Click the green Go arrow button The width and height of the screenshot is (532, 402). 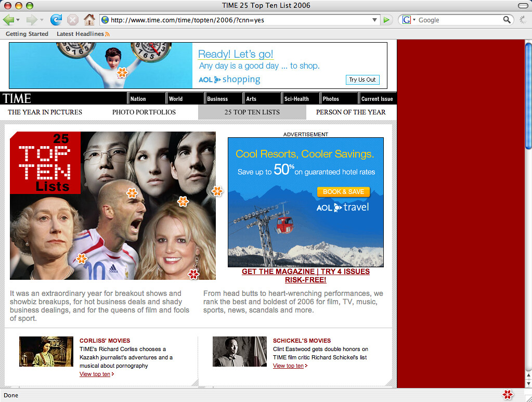point(386,20)
